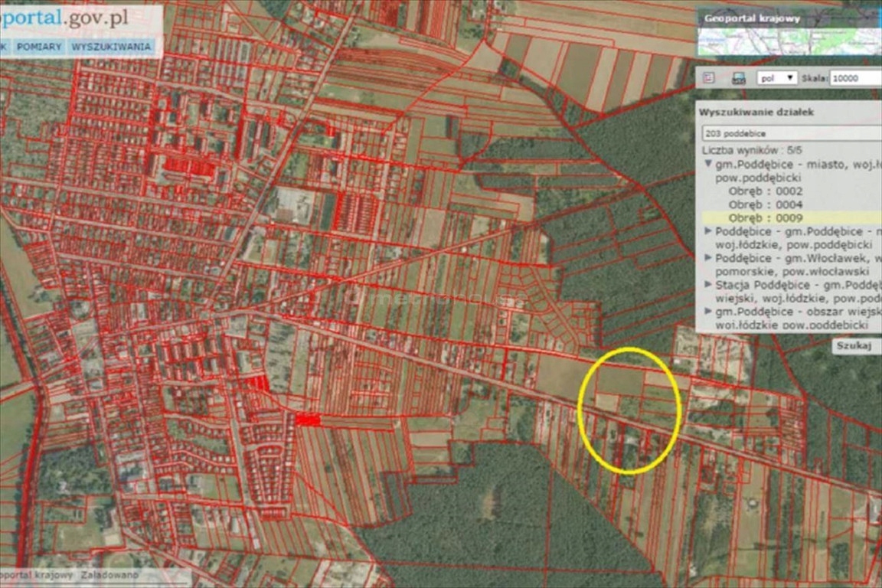This screenshot has width=882, height=588.
Task: Open the WYSZUKIWANIA menu tab
Action: pos(111,47)
